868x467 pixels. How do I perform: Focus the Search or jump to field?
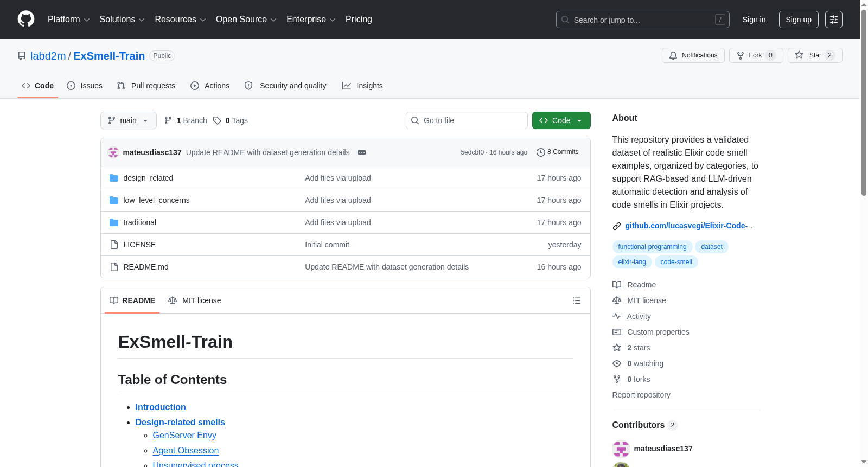click(x=643, y=20)
